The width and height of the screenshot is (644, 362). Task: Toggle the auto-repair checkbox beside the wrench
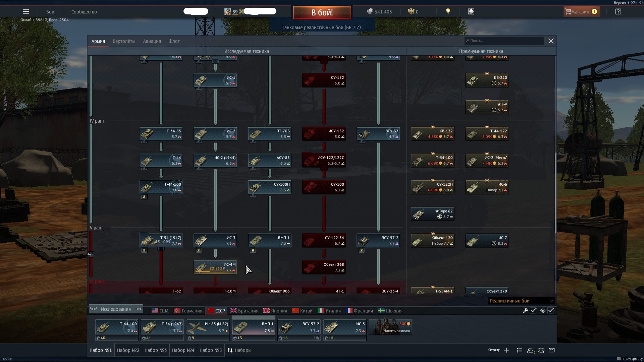(x=533, y=311)
